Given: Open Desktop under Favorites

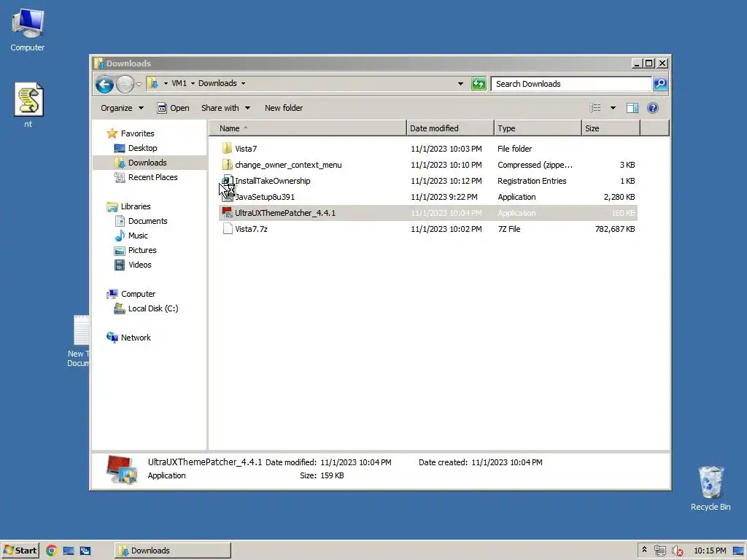Looking at the screenshot, I should click(x=142, y=148).
